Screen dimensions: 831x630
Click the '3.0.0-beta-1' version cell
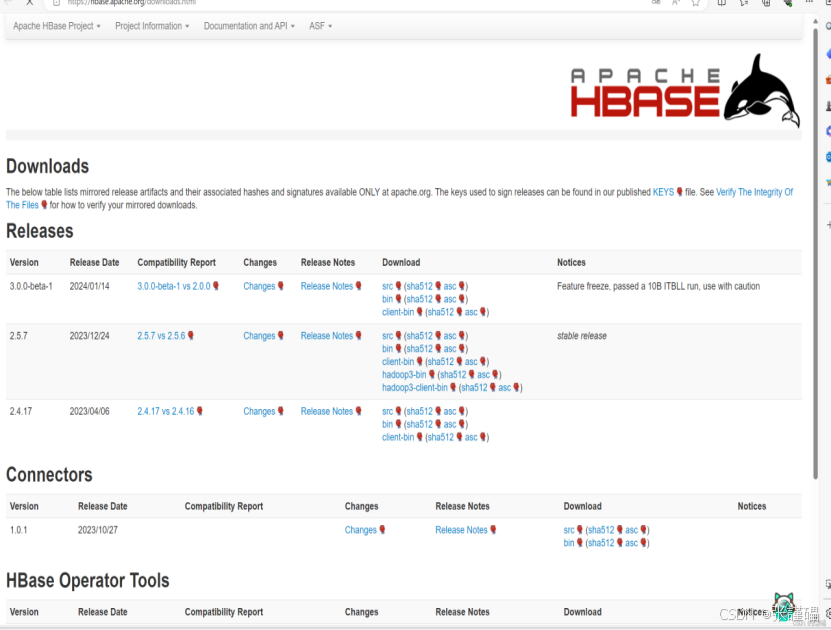[31, 286]
